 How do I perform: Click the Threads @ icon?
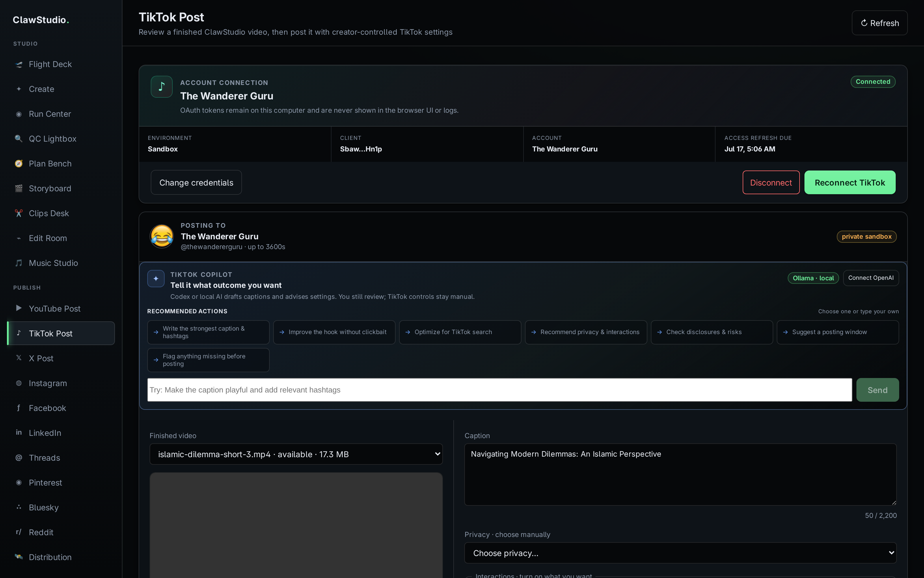(19, 457)
